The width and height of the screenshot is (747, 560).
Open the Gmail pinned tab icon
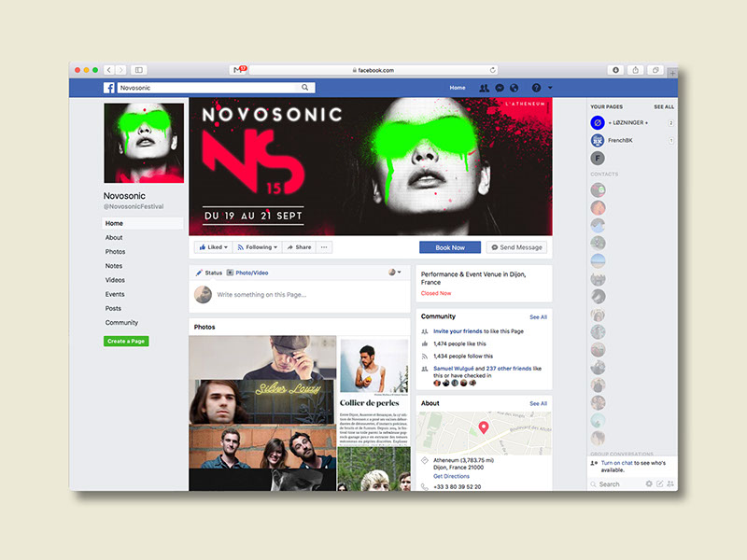pos(239,70)
